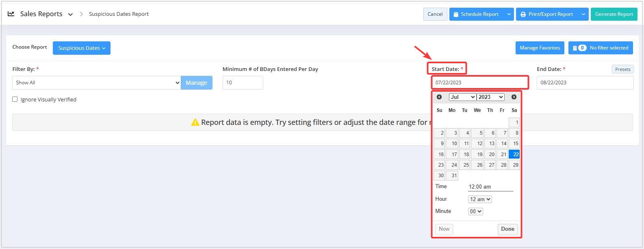This screenshot has width=644, height=249.
Task: Open the Print/Export Report dropdown arrow
Action: [x=583, y=14]
